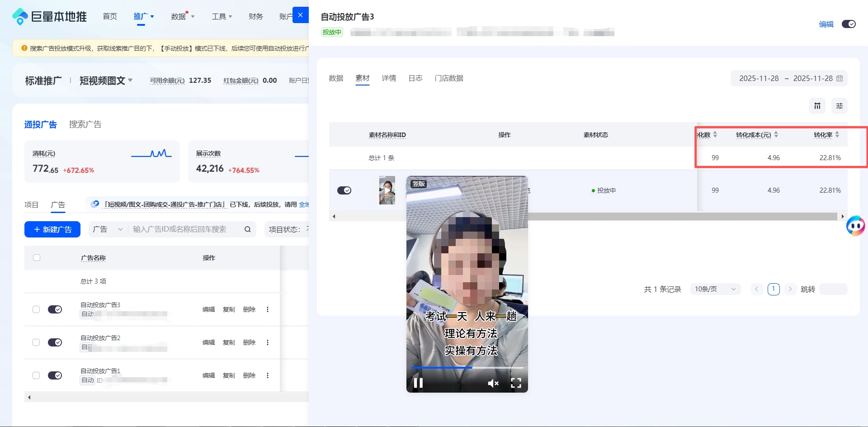Close the ad detail drawer
868x427 pixels.
coord(301,15)
